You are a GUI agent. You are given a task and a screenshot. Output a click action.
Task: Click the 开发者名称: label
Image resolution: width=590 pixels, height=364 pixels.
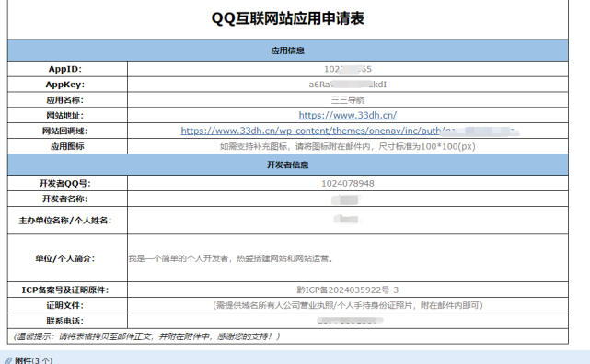(65, 199)
